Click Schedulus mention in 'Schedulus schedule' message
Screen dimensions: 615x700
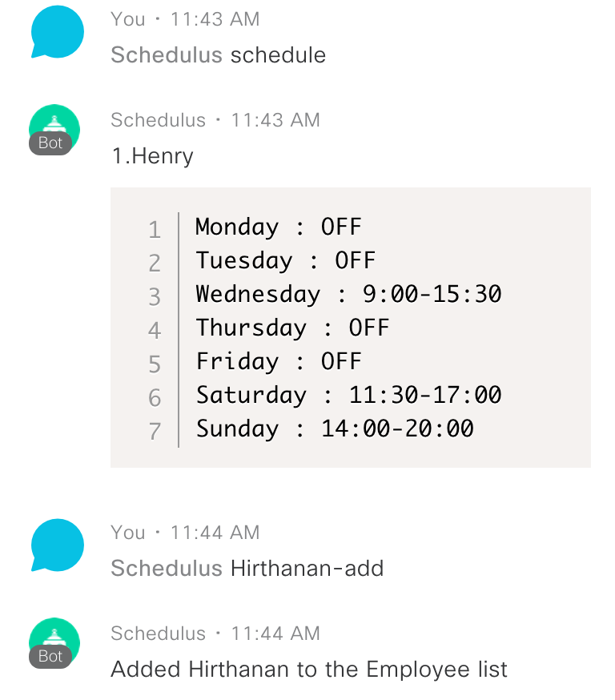pos(167,55)
